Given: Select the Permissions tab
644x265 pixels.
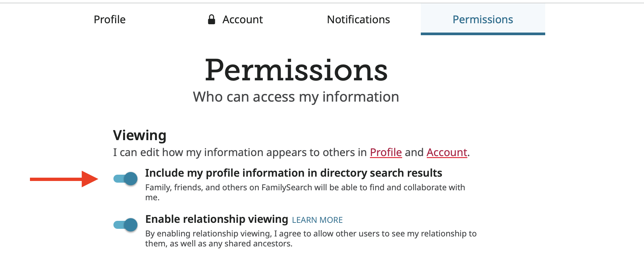Looking at the screenshot, I should coord(483,20).
